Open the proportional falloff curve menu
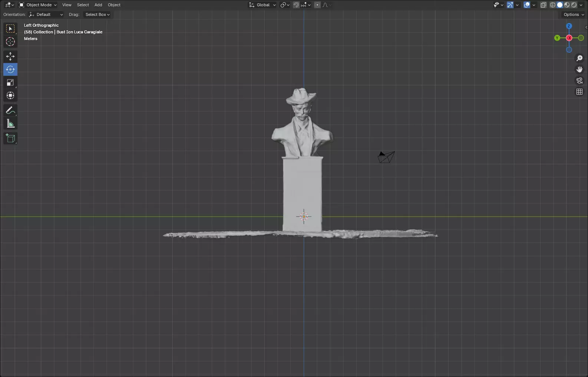 pos(327,5)
